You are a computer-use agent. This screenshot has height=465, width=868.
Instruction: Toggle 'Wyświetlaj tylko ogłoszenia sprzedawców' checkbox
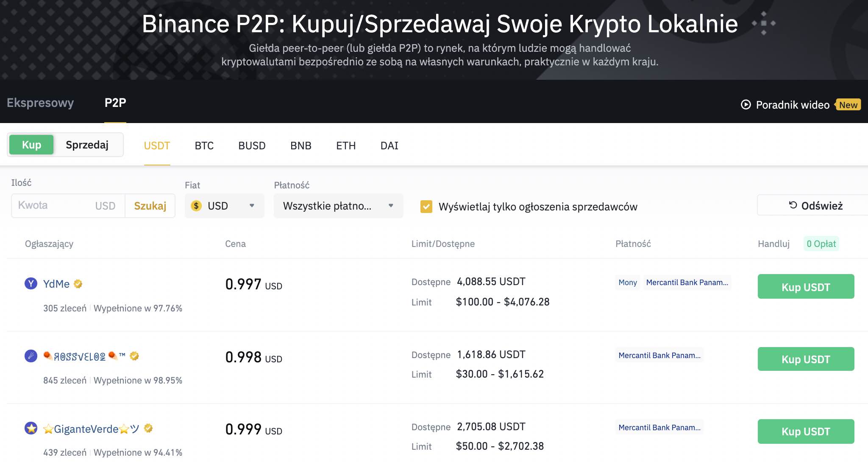[426, 207]
